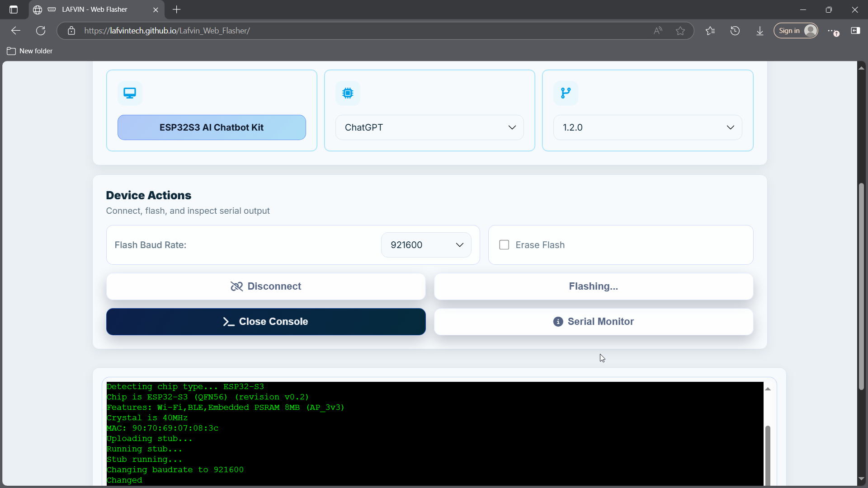
Task: Click the Device Actions heading
Action: (x=149, y=195)
